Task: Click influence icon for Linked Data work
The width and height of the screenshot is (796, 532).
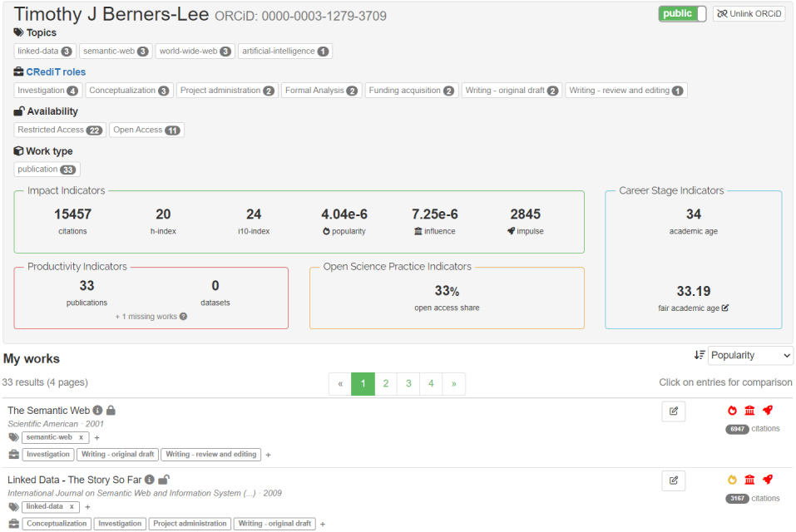Action: click(x=749, y=480)
